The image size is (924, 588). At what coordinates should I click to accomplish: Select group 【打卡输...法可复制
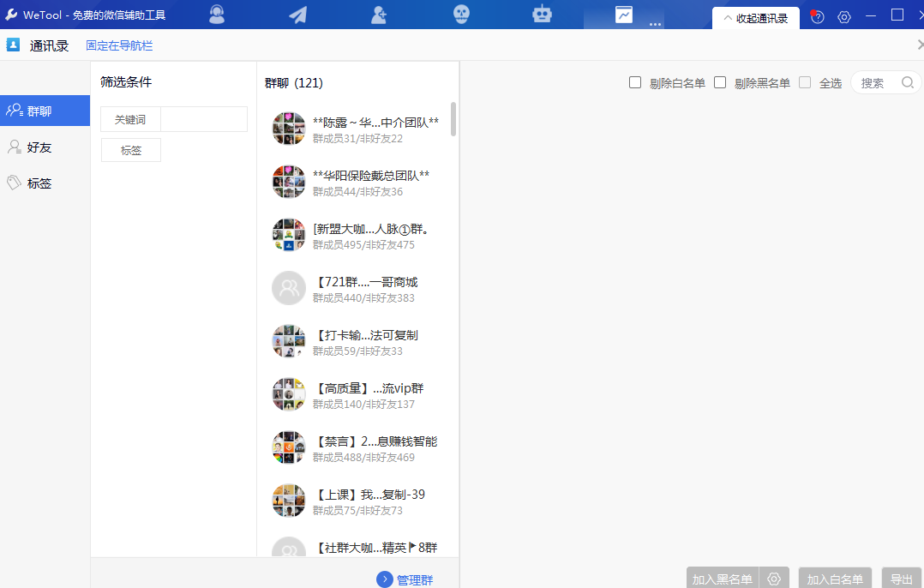[358, 342]
